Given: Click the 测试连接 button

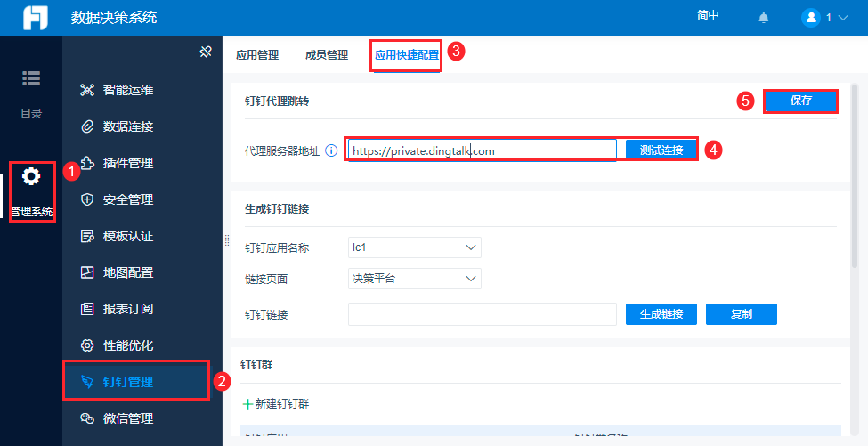Looking at the screenshot, I should click(661, 150).
